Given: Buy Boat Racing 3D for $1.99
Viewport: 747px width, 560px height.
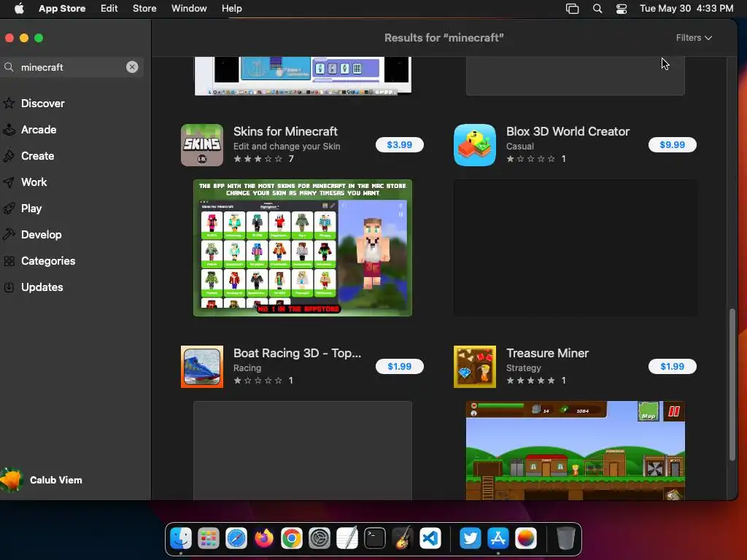Looking at the screenshot, I should [399, 367].
